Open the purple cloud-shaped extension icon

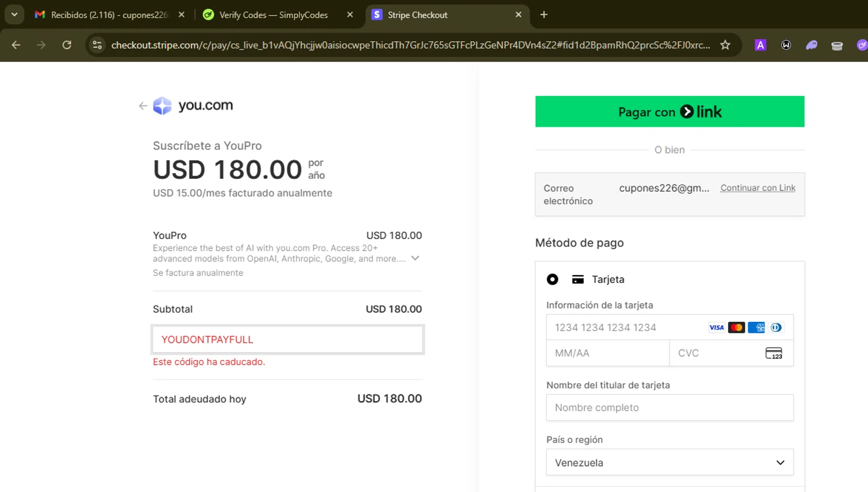[x=811, y=45]
